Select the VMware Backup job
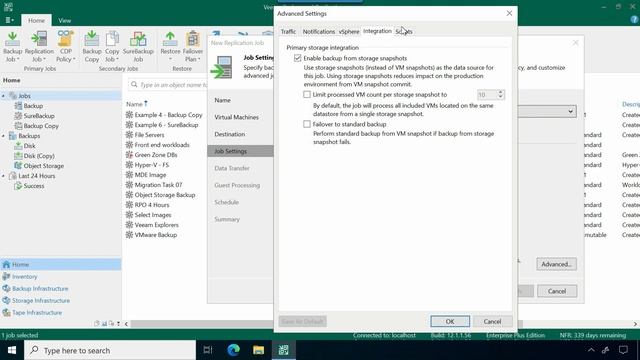 point(156,235)
